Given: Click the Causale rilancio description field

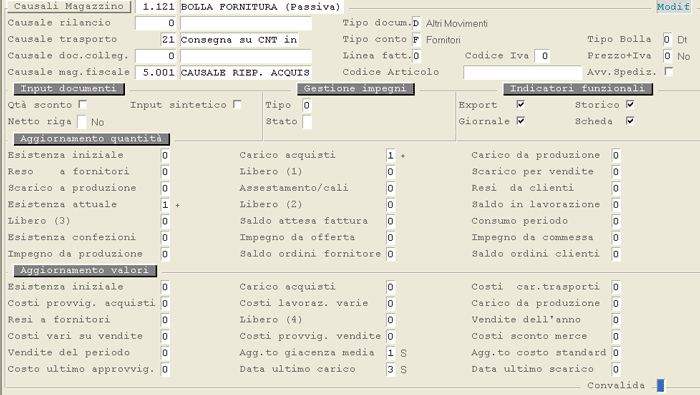Looking at the screenshot, I should pos(246,23).
